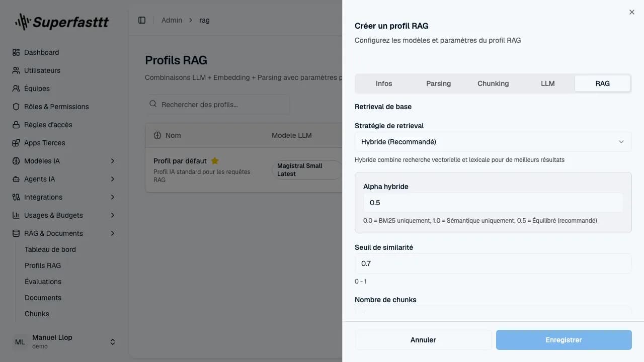644x362 pixels.
Task: Click the globe icon beside Nom header
Action: point(157,135)
